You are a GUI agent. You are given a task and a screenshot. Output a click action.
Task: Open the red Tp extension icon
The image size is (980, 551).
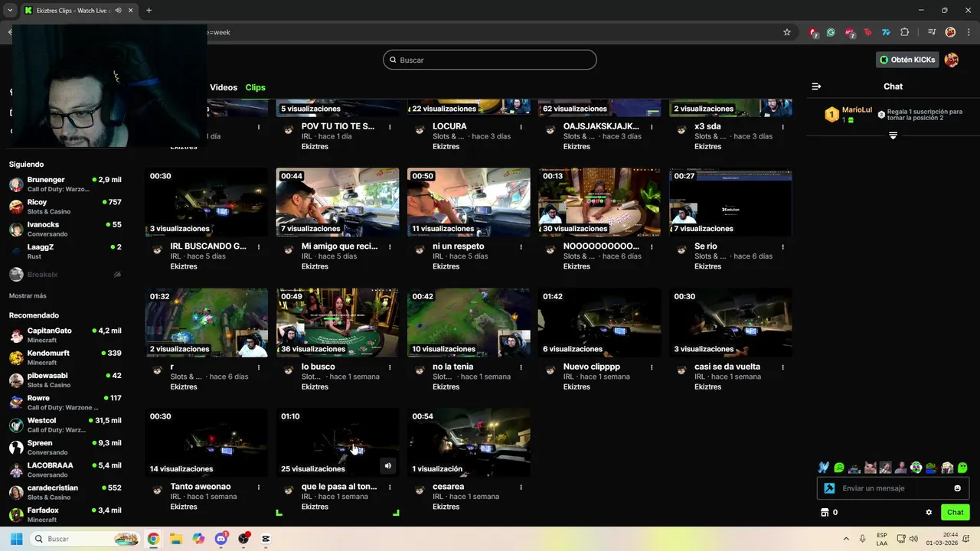[x=867, y=32]
